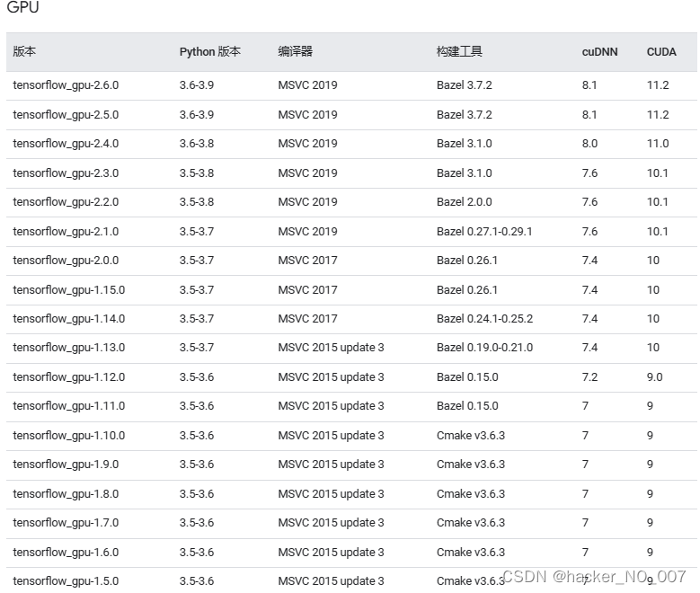
Task: Click MSVC 2019 in the 2.2.0 row
Action: coord(307,202)
